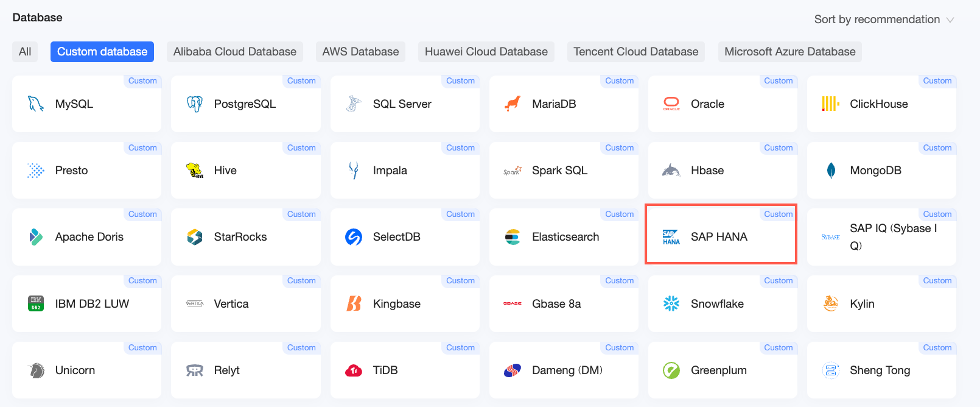Switch to the All tab
Screen dimensions: 980x407
coord(25,52)
